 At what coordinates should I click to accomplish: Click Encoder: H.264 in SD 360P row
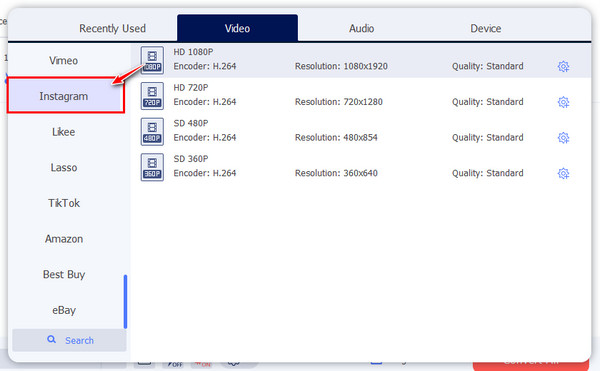coord(205,173)
